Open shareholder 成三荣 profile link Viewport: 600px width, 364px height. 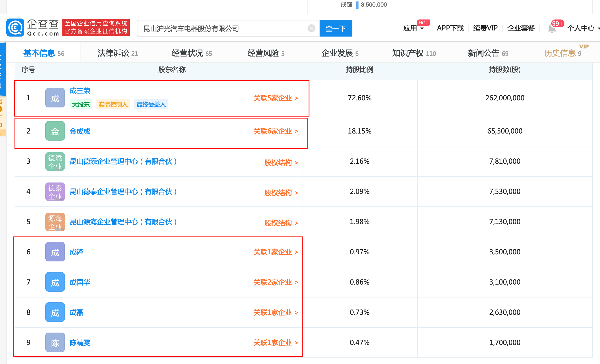(x=80, y=91)
